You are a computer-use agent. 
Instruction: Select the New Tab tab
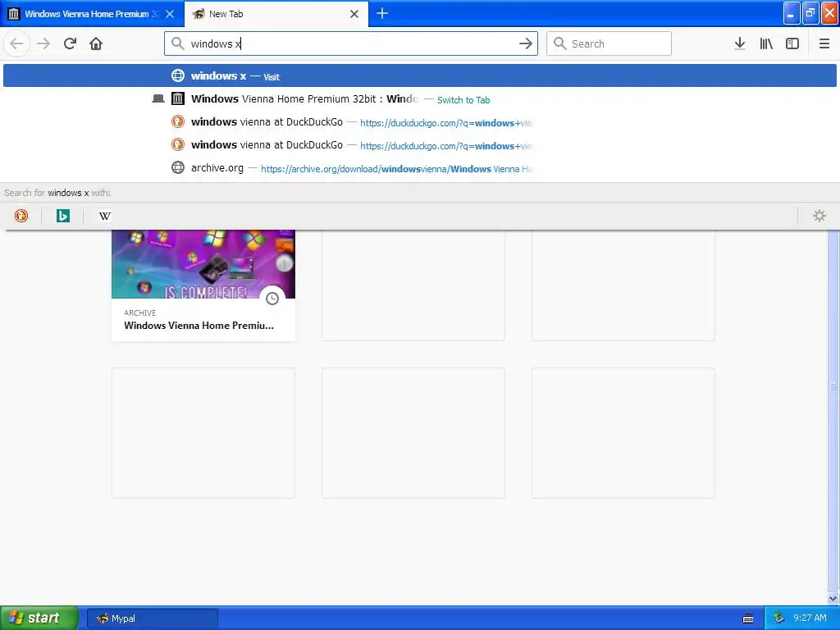coord(276,13)
